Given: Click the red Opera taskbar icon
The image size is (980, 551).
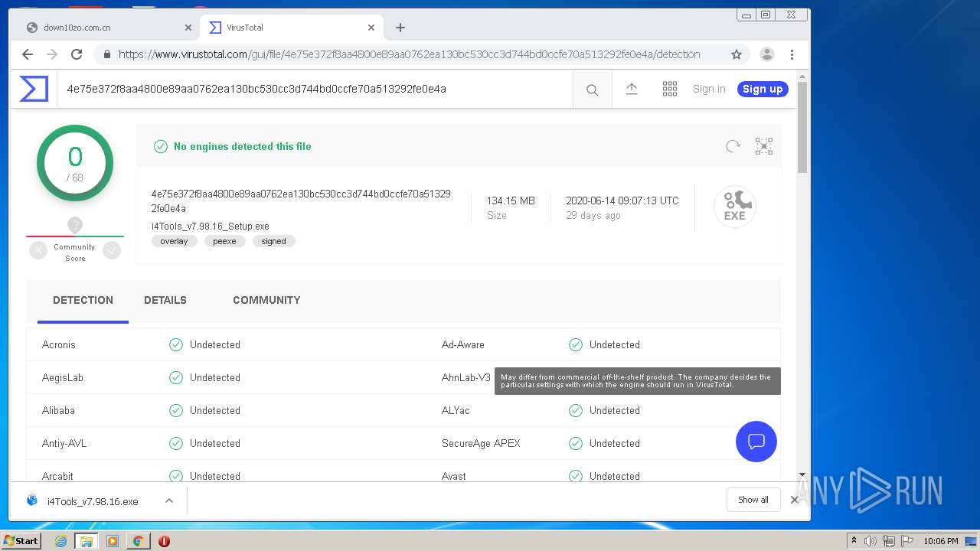Looking at the screenshot, I should [164, 541].
